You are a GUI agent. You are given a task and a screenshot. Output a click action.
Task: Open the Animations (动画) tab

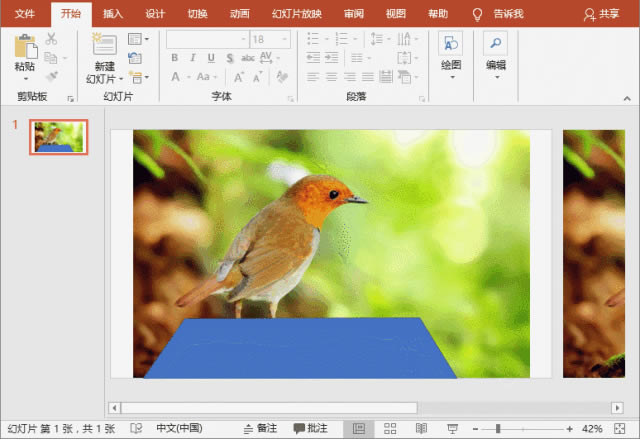pos(240,14)
